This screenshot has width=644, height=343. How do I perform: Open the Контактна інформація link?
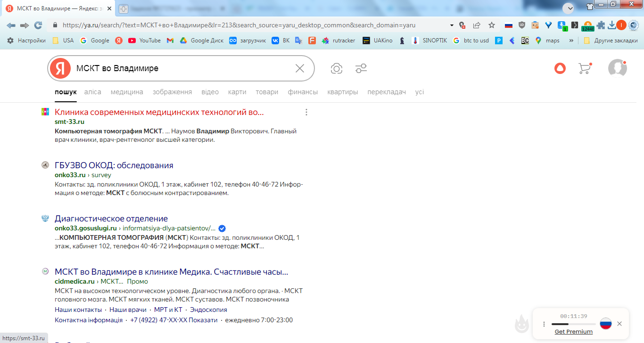pos(89,320)
